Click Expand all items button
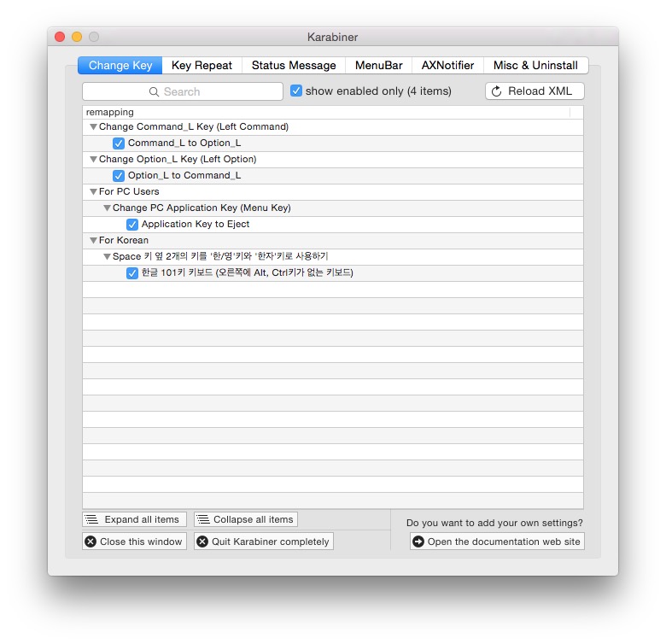 coord(134,519)
